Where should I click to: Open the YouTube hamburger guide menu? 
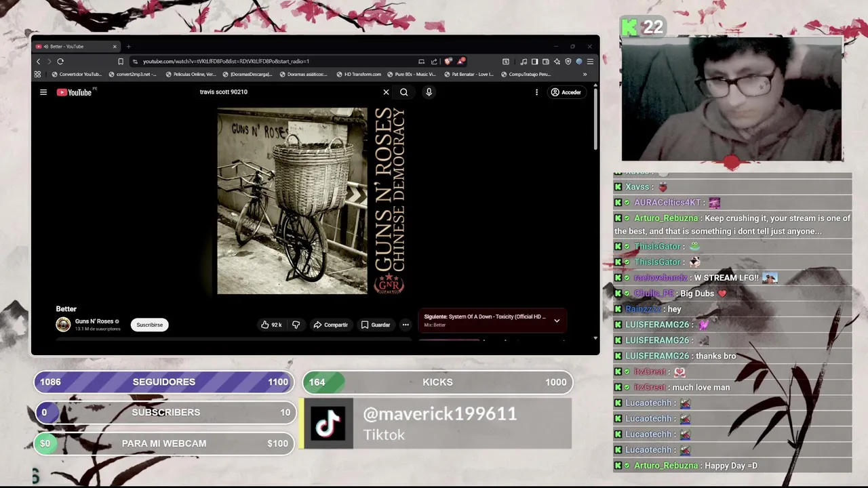click(x=43, y=92)
